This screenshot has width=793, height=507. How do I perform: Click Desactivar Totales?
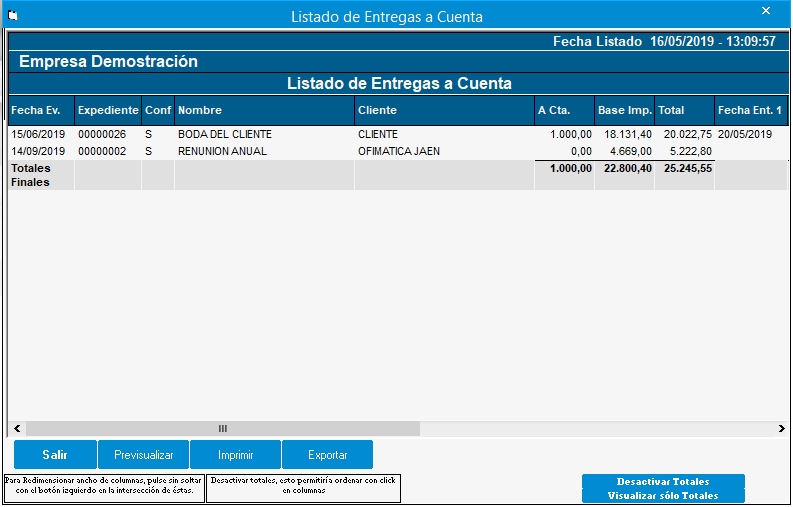pos(663,481)
